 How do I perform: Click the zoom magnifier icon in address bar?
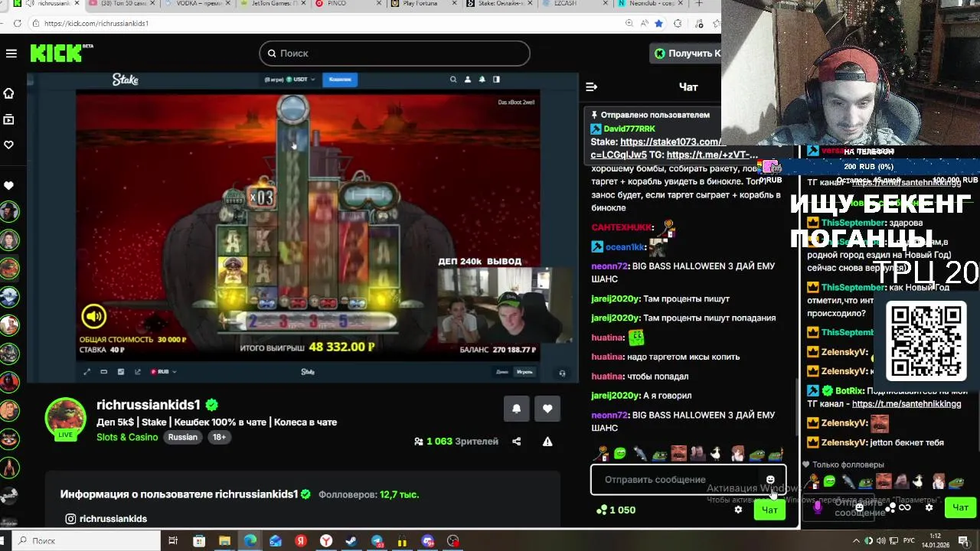629,24
